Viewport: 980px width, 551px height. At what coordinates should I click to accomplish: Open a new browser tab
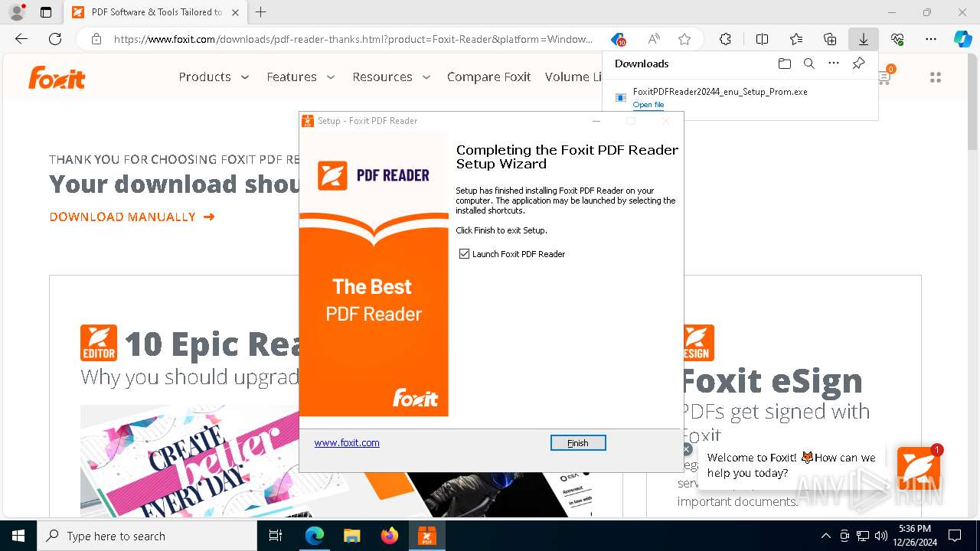coord(261,12)
